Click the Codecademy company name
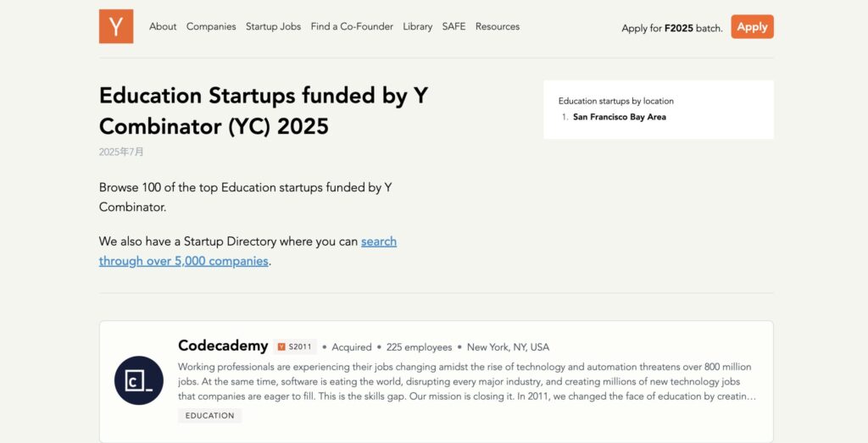 pos(223,346)
